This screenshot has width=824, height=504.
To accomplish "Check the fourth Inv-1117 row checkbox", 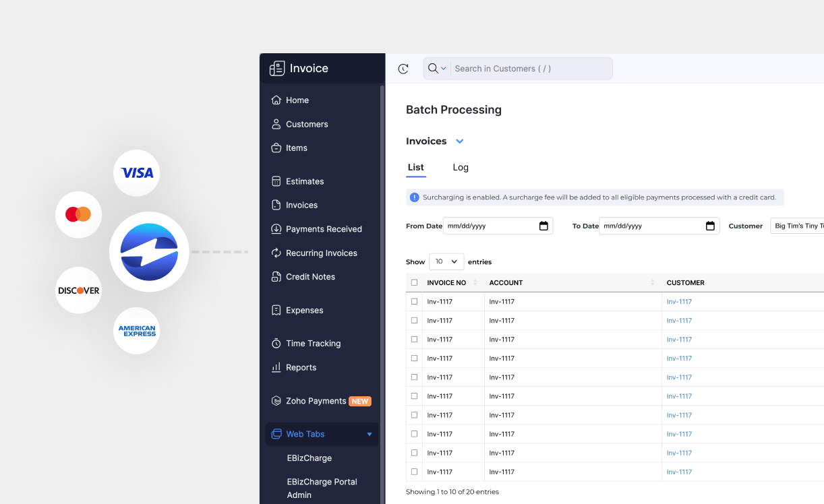I will pos(414,358).
